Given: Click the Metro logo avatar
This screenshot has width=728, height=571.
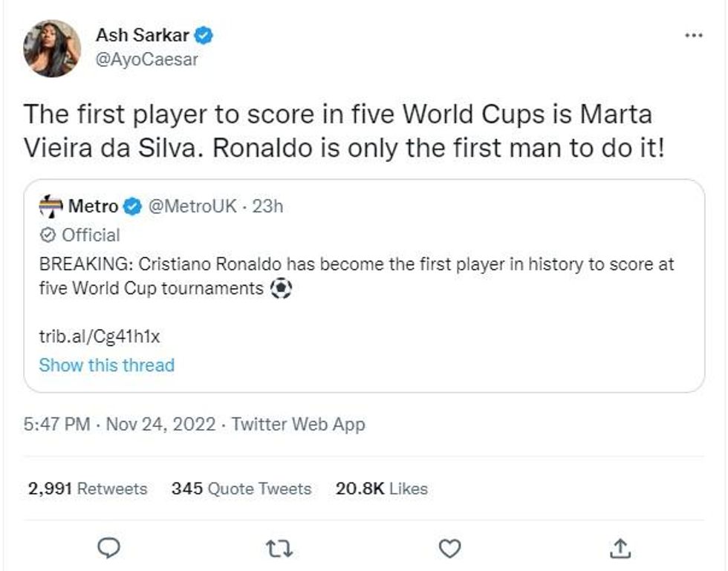Looking at the screenshot, I should 51,206.
